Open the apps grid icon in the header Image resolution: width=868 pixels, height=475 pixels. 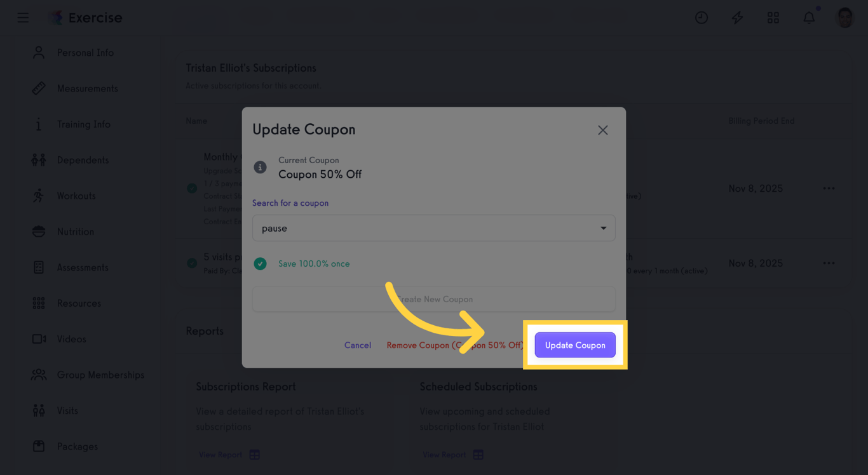pyautogui.click(x=773, y=17)
